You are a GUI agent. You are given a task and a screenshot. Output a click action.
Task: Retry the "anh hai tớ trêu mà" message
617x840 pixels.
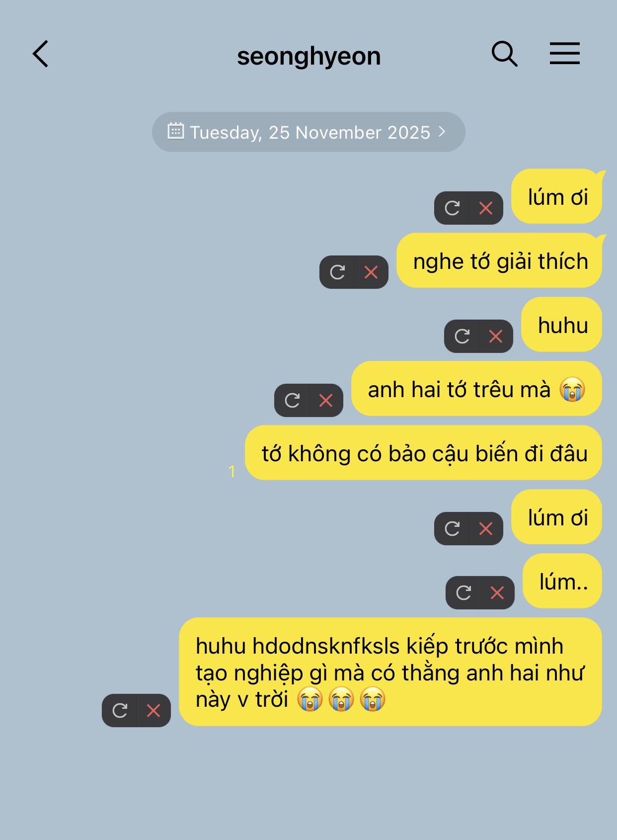pyautogui.click(x=292, y=400)
